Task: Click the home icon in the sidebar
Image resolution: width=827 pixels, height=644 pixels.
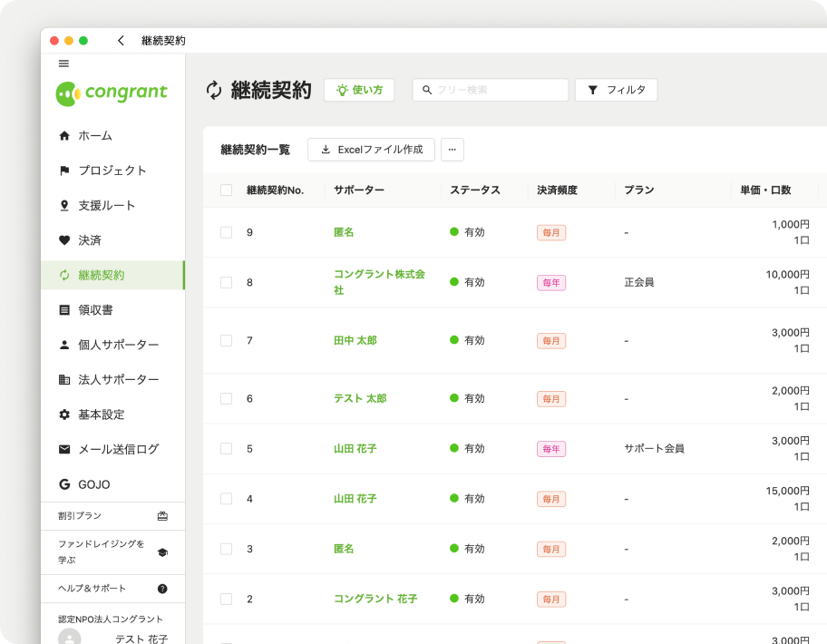Action: coord(64,135)
